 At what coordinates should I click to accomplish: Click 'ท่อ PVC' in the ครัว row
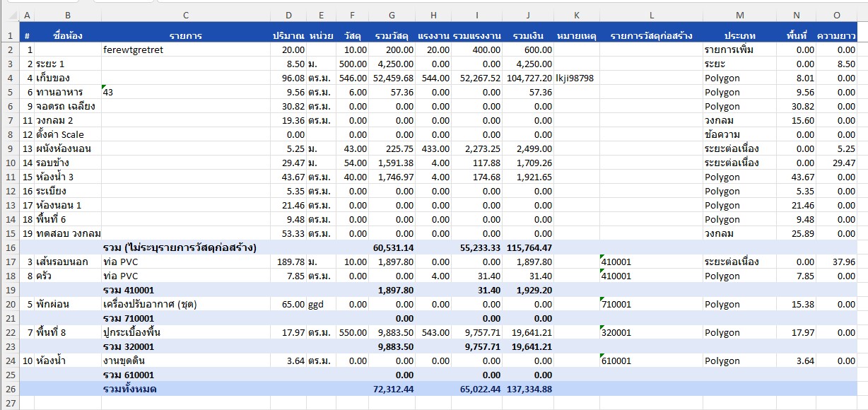[185, 276]
